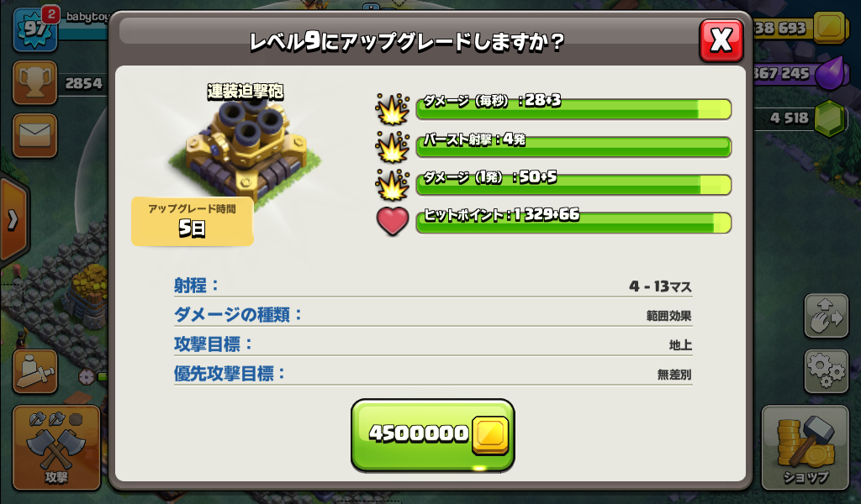Tap the level 97 experience badge

[35, 29]
